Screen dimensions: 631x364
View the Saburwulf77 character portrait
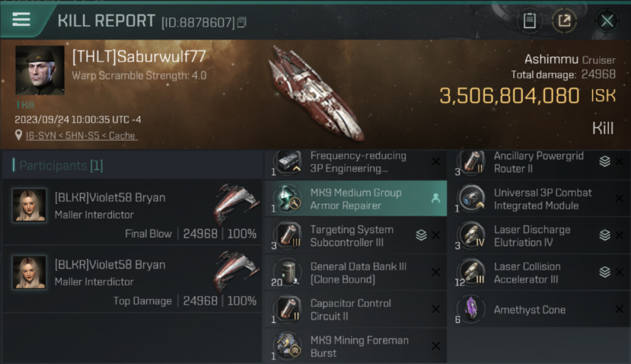point(40,70)
